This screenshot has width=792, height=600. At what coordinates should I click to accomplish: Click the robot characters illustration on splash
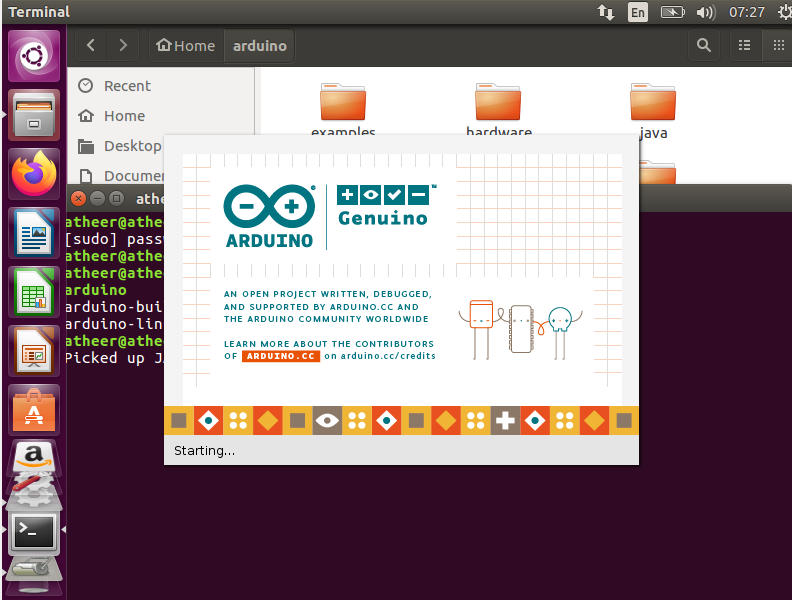click(520, 329)
